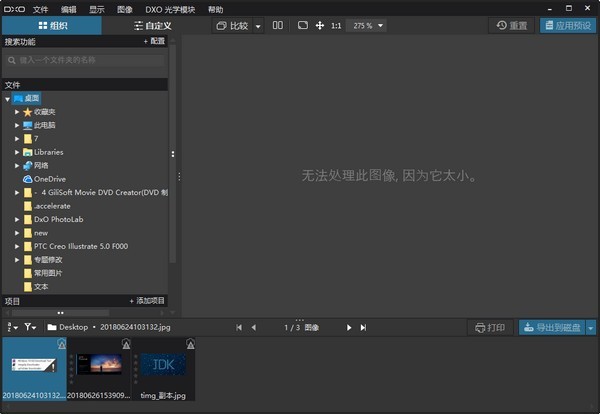Open the DXO 光学模块 menu
600x414 pixels.
coord(170,9)
